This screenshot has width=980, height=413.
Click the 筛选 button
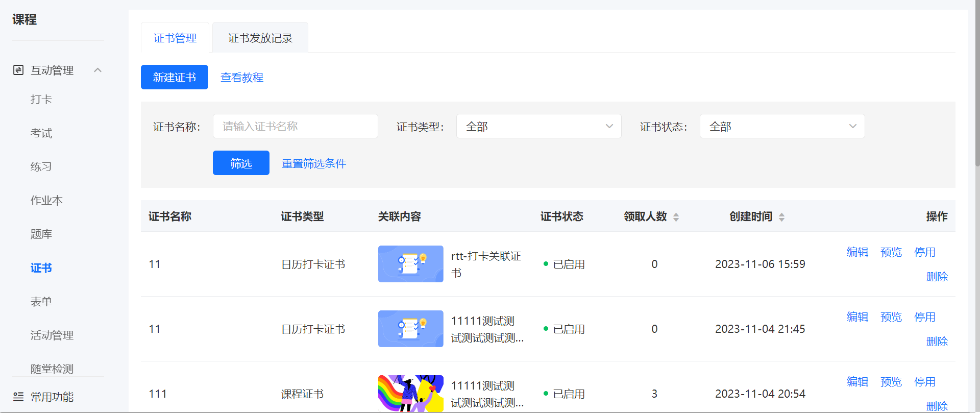point(241,163)
